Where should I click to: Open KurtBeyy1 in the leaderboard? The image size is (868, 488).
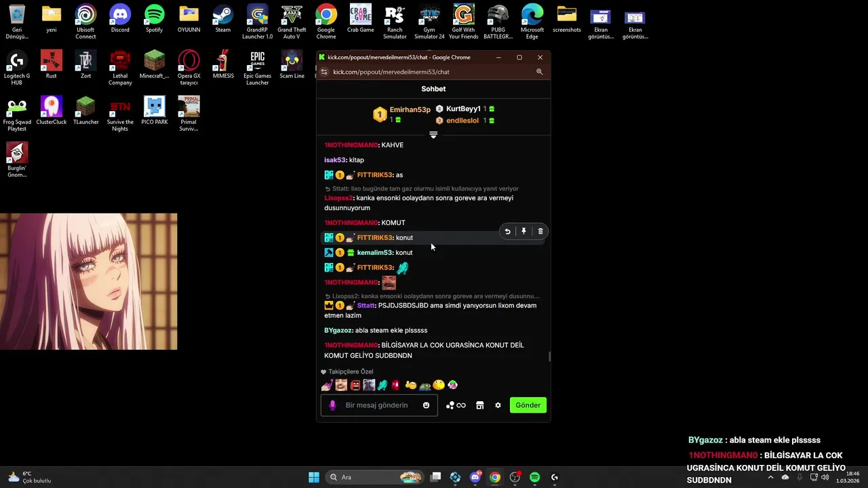(x=463, y=109)
